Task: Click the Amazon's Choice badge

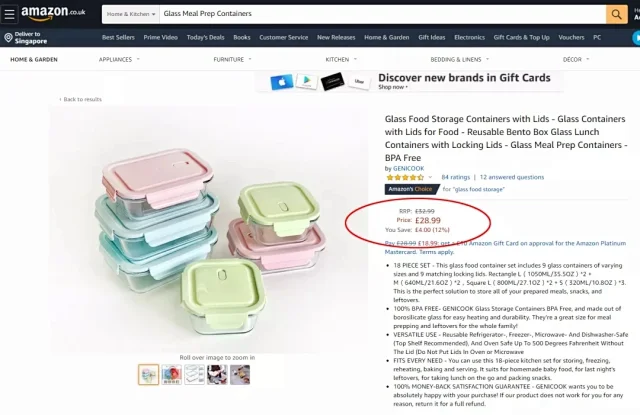Action: click(x=411, y=189)
